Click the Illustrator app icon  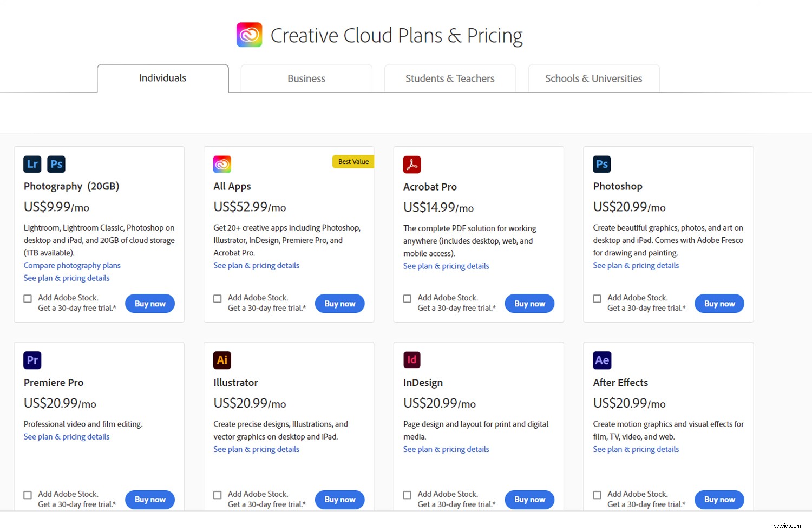coord(222,360)
